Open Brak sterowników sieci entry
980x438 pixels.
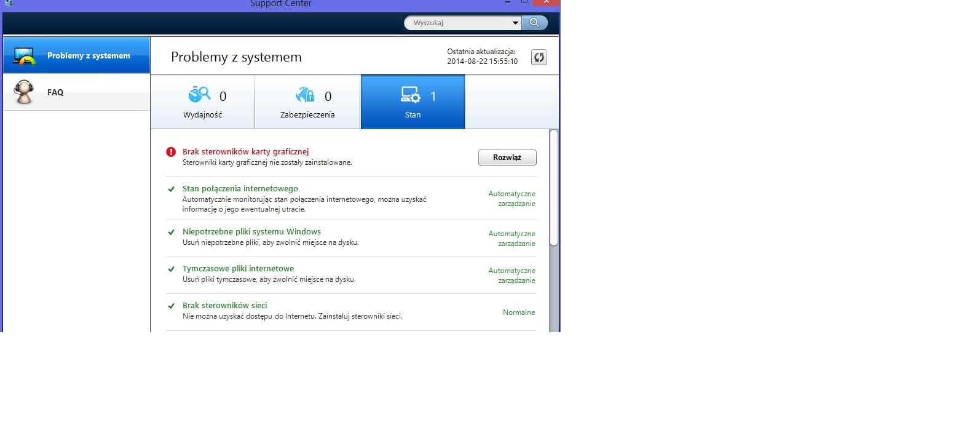224,306
